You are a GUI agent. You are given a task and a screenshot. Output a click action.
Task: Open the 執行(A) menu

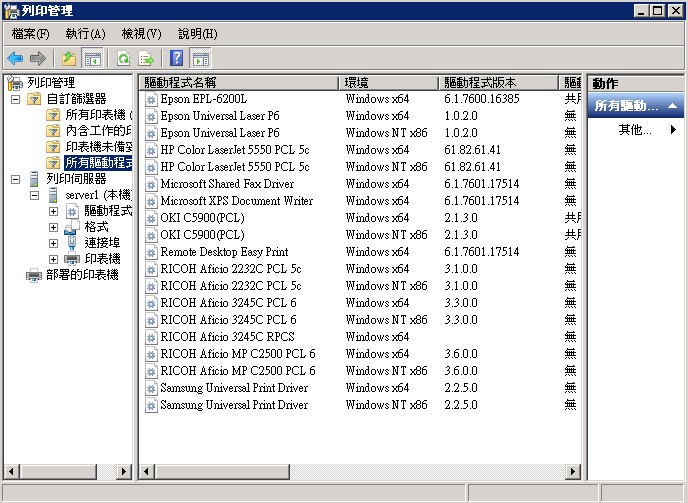pos(85,34)
